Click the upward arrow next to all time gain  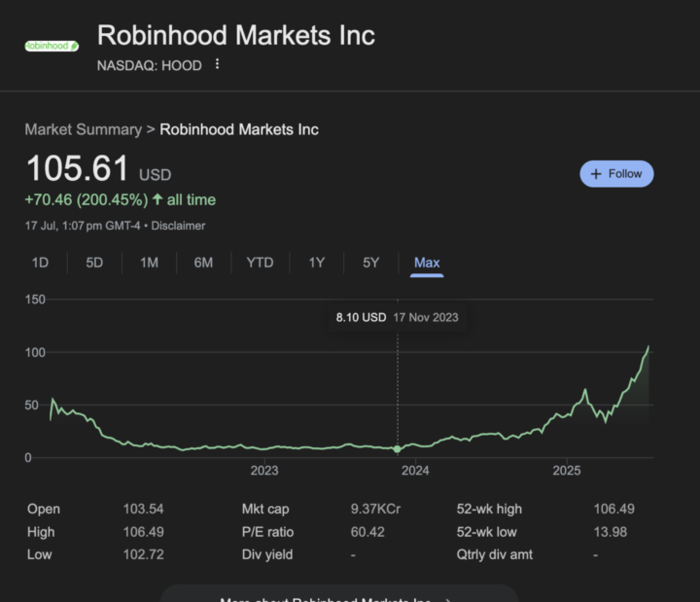(157, 199)
